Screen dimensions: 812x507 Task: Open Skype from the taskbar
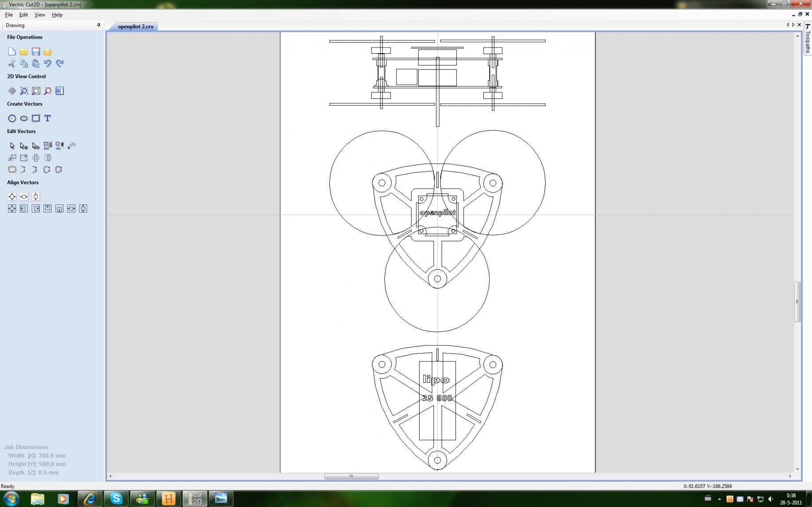(x=116, y=499)
